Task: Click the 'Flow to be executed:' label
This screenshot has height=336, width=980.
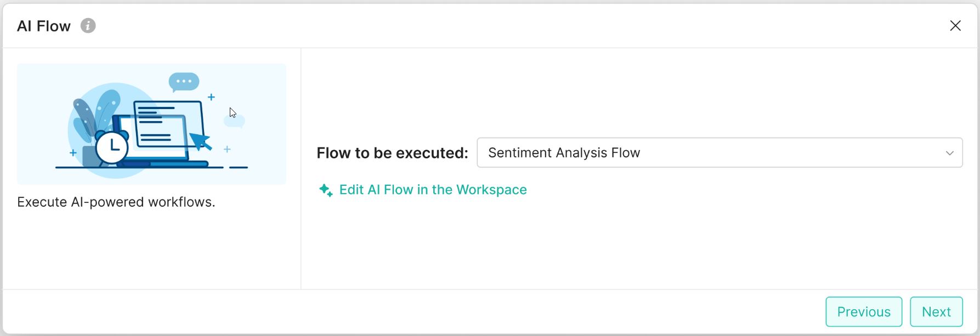Action: (392, 153)
